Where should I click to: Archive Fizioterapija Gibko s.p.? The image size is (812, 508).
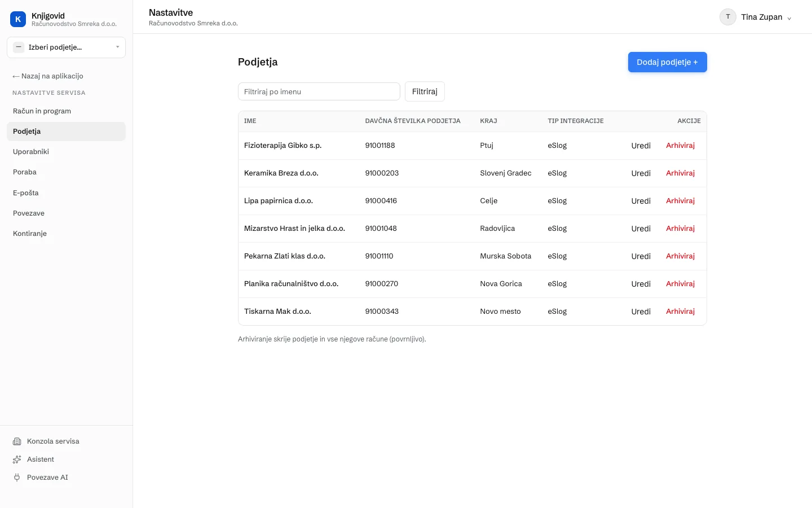[x=681, y=146]
